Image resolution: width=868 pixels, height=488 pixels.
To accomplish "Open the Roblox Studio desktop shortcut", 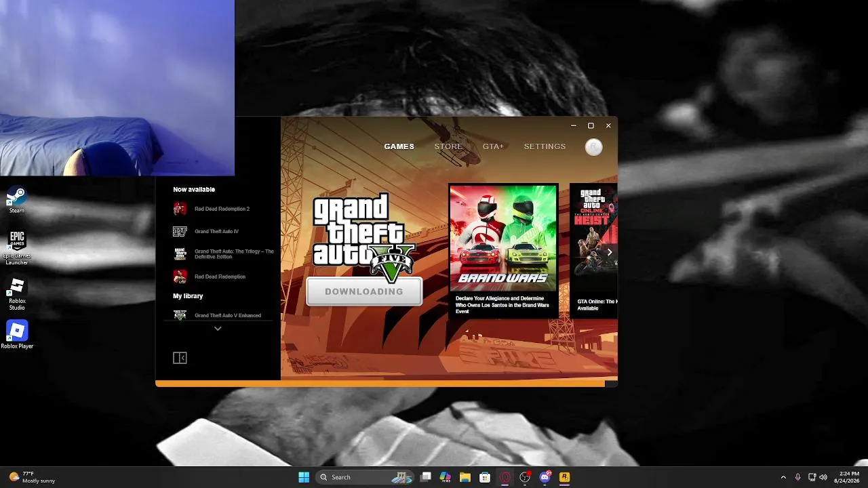I will tap(17, 293).
